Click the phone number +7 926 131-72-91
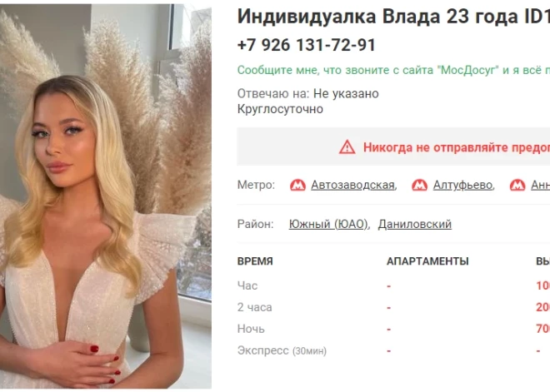This screenshot has width=550, height=392. (306, 45)
